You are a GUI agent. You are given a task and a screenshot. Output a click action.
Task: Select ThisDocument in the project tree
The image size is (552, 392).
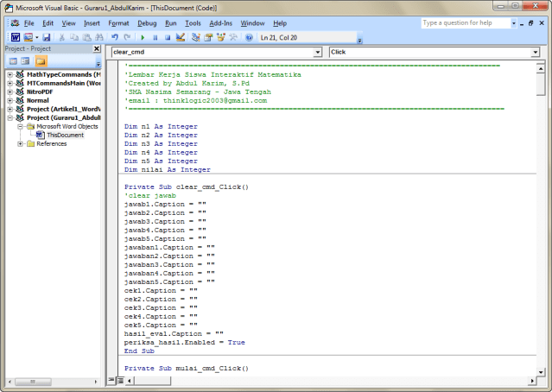pos(65,136)
